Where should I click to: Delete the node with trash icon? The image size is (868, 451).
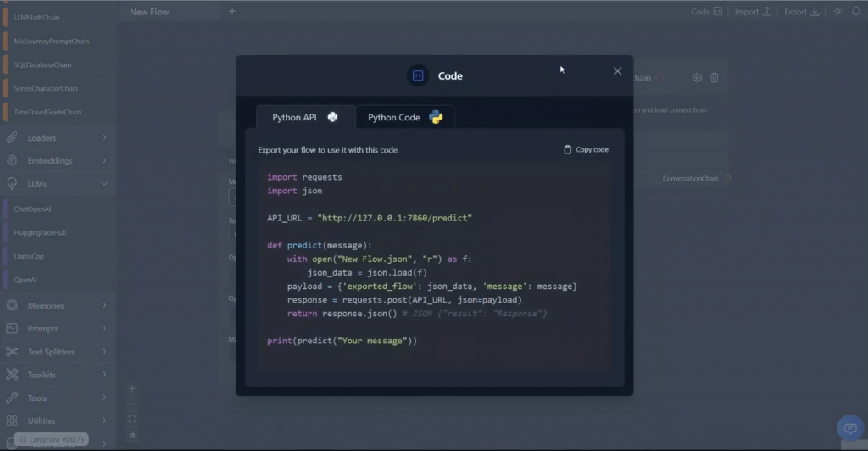[715, 78]
